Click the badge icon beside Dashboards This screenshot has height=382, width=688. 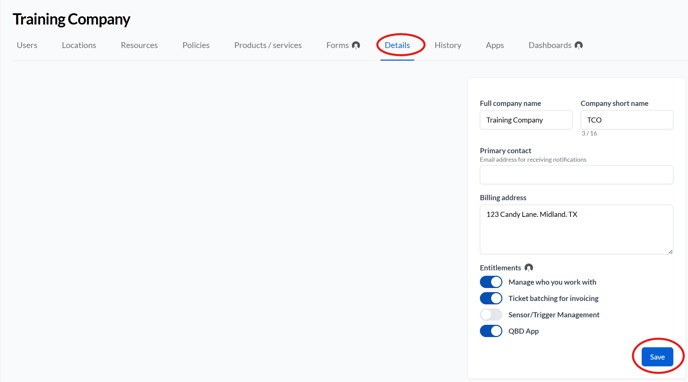coord(579,45)
